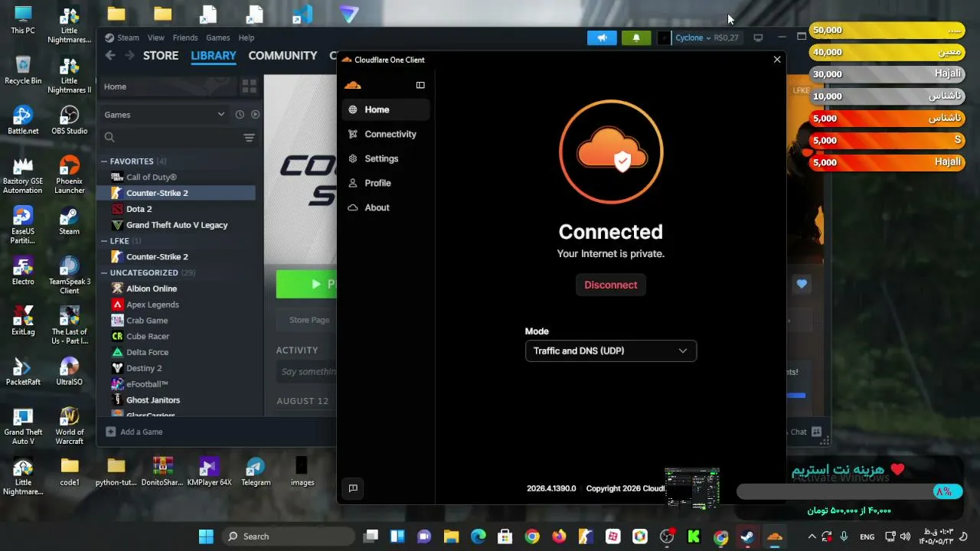The width and height of the screenshot is (980, 551).
Task: Open advanced filter options in Steam library search
Action: coord(249,138)
